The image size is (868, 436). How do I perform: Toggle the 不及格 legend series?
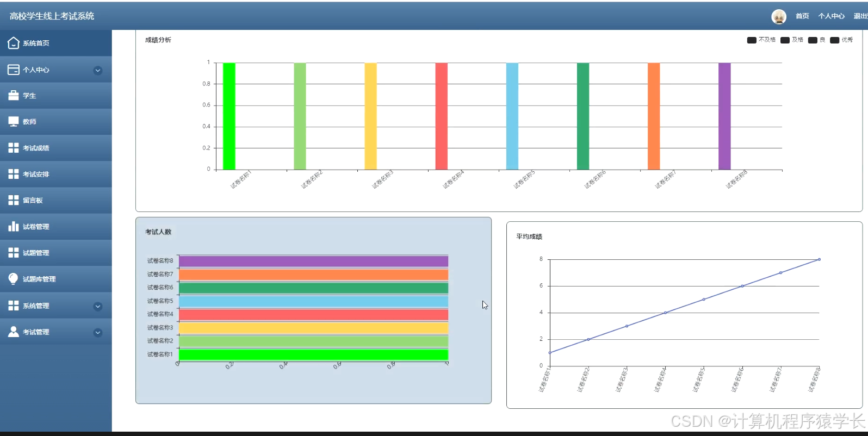coord(761,40)
